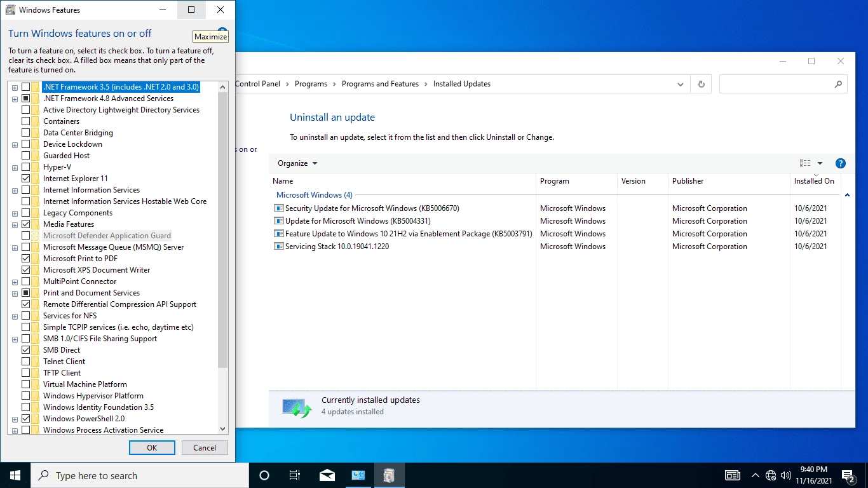Open the touch keyboard from system tray
Image resolution: width=868 pixels, height=488 pixels.
pos(733,475)
